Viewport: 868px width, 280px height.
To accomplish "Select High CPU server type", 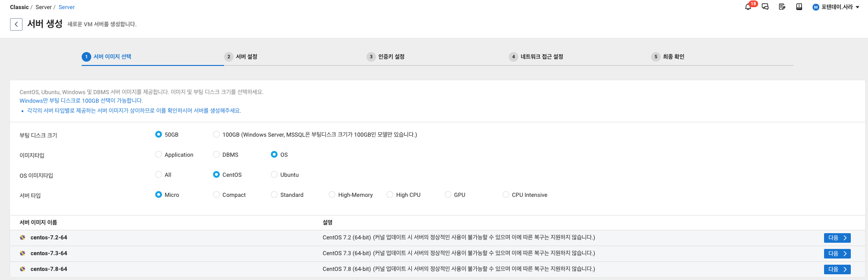I will click(x=390, y=194).
